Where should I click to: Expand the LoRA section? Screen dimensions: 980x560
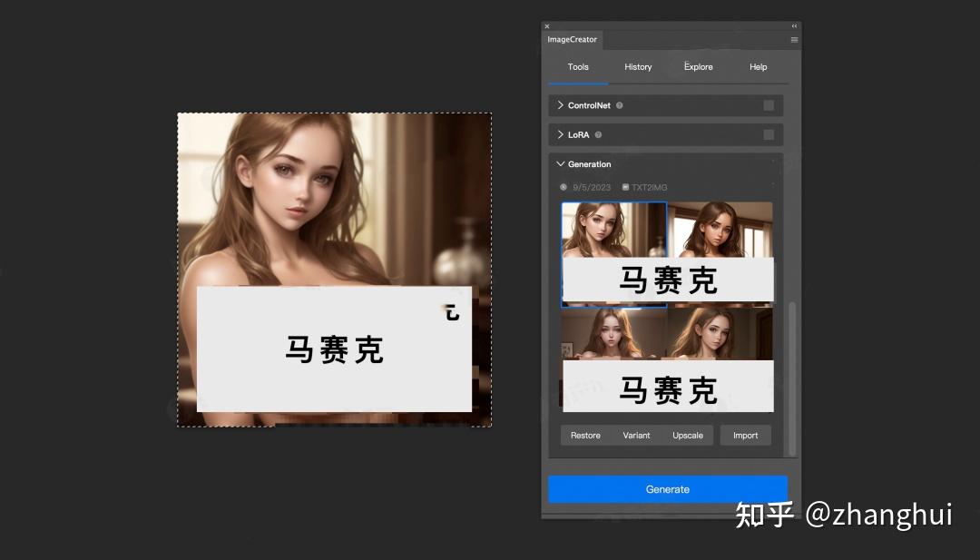tap(560, 134)
